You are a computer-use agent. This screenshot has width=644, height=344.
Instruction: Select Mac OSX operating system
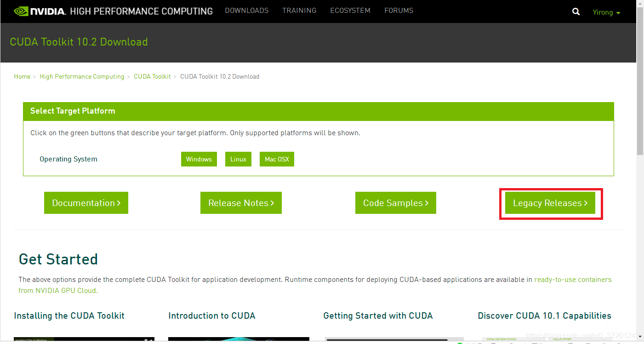click(x=277, y=159)
